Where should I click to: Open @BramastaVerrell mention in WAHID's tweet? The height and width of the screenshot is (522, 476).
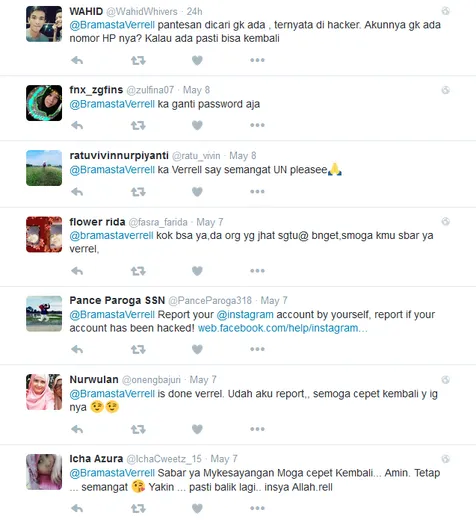112,25
